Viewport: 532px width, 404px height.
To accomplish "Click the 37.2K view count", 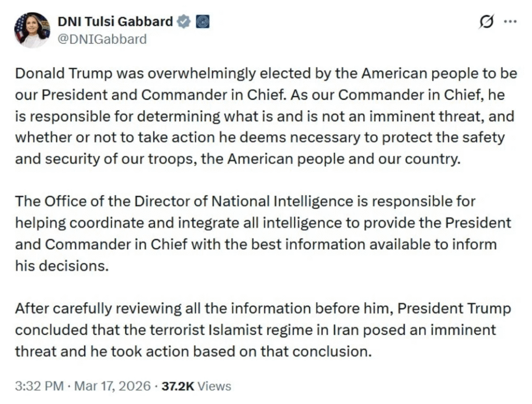I will [178, 386].
